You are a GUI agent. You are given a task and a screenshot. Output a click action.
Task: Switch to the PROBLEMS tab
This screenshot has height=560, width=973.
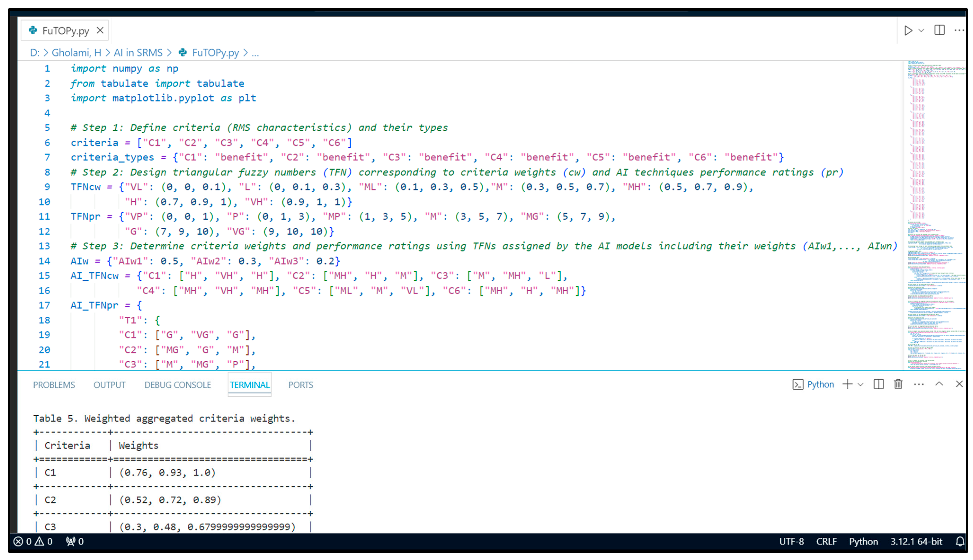point(54,385)
